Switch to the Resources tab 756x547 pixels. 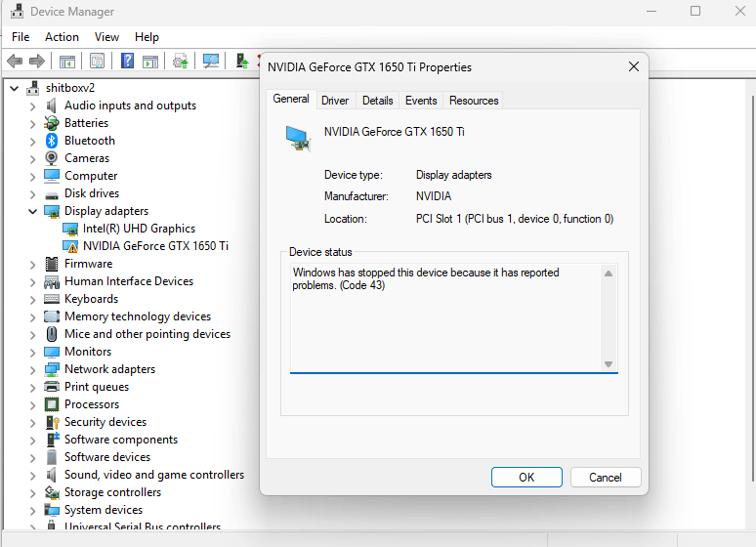pos(474,101)
